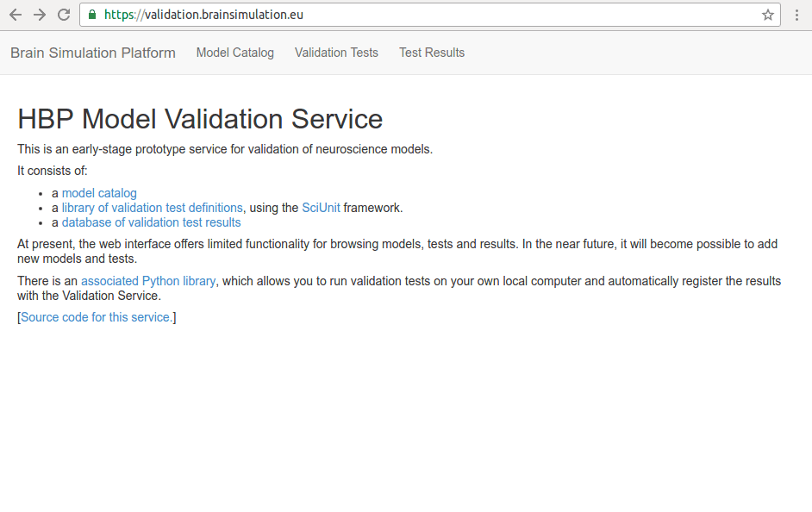Reload the current page
The height and width of the screenshot is (512, 812).
click(x=64, y=15)
